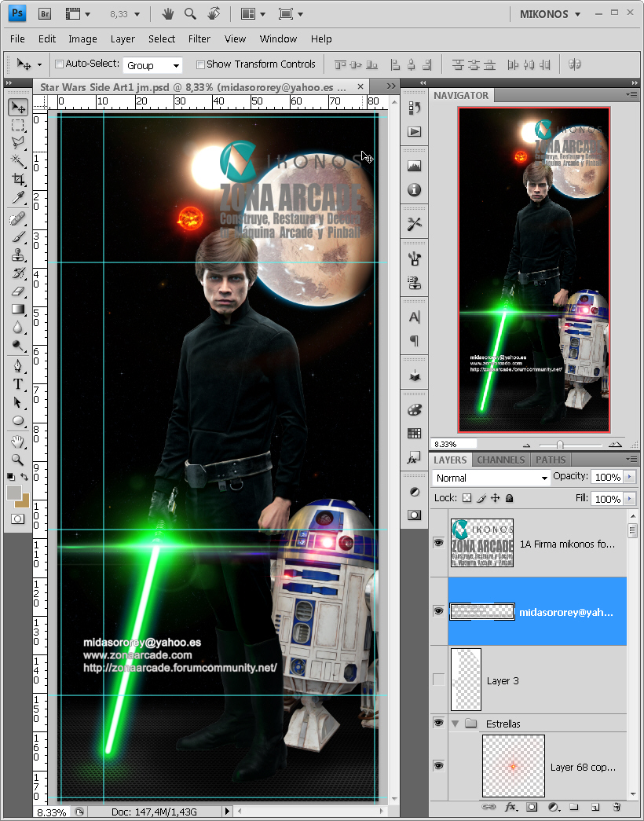Open the Screen Mode dropdown
This screenshot has width=644, height=821.
tap(291, 14)
